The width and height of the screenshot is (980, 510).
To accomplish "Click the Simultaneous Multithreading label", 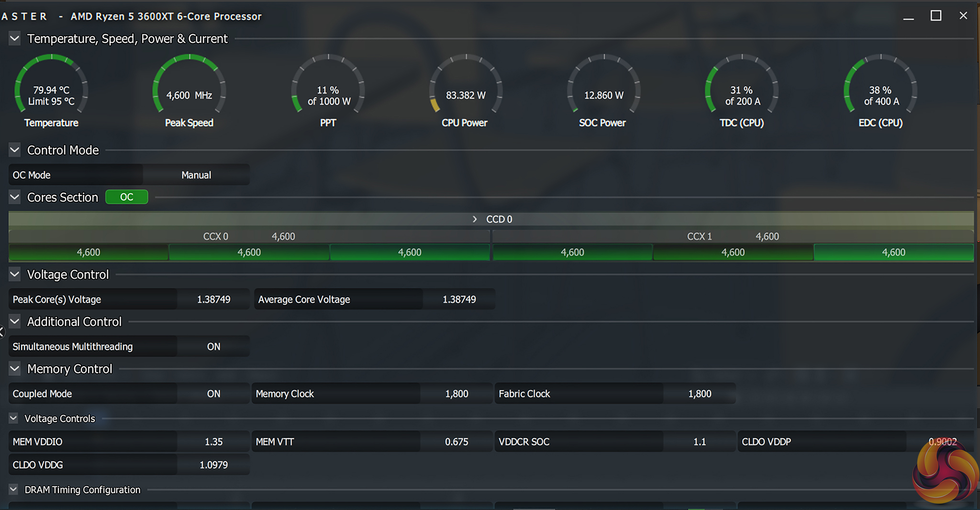I will click(x=73, y=347).
